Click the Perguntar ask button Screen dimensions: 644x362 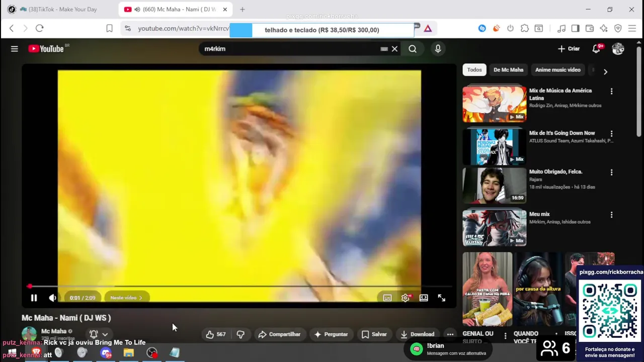[x=331, y=334]
